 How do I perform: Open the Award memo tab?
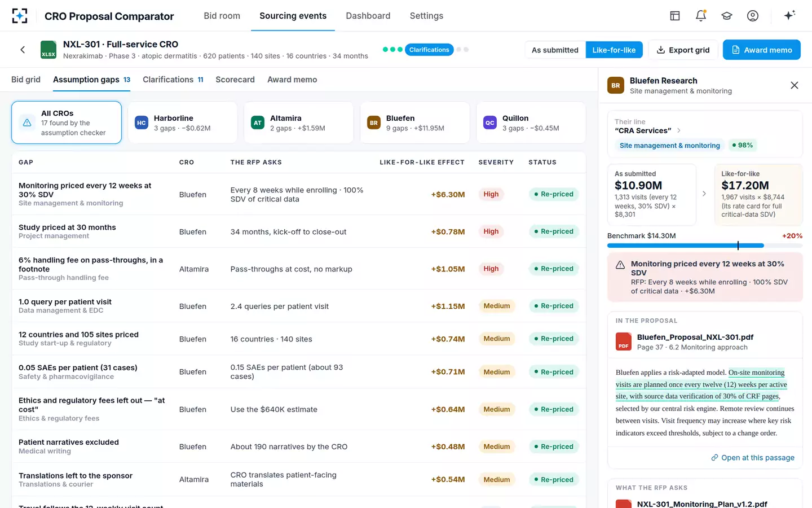(292, 80)
